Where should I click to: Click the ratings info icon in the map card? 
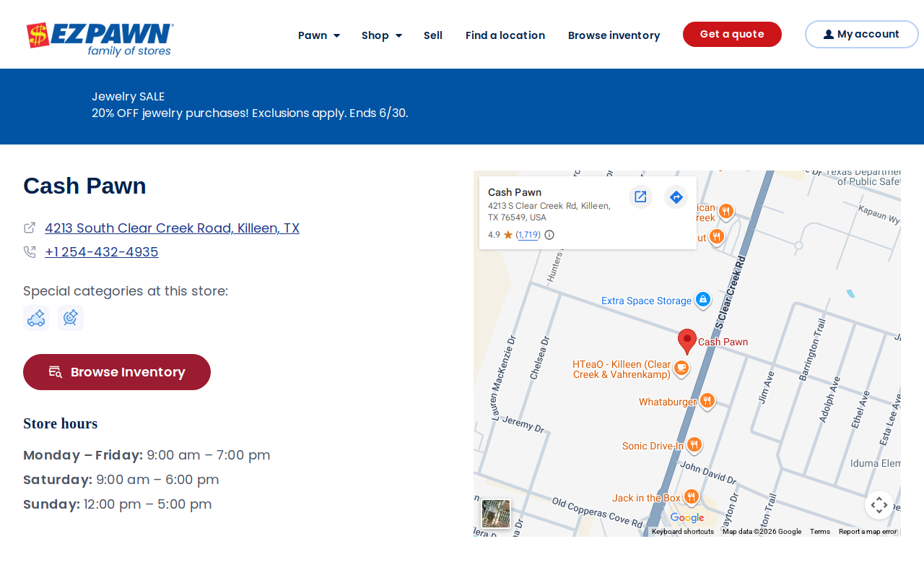[x=549, y=235]
